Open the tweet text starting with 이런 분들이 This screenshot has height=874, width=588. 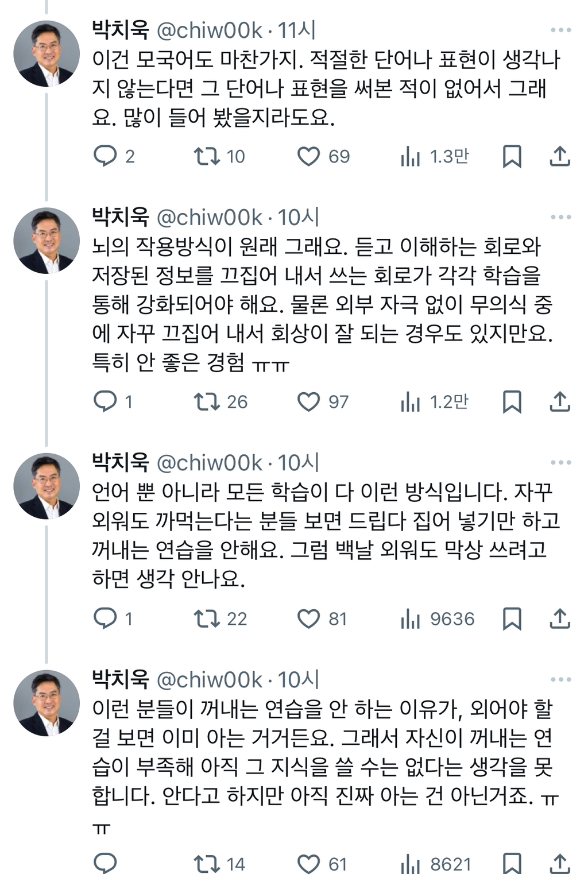coord(322,752)
